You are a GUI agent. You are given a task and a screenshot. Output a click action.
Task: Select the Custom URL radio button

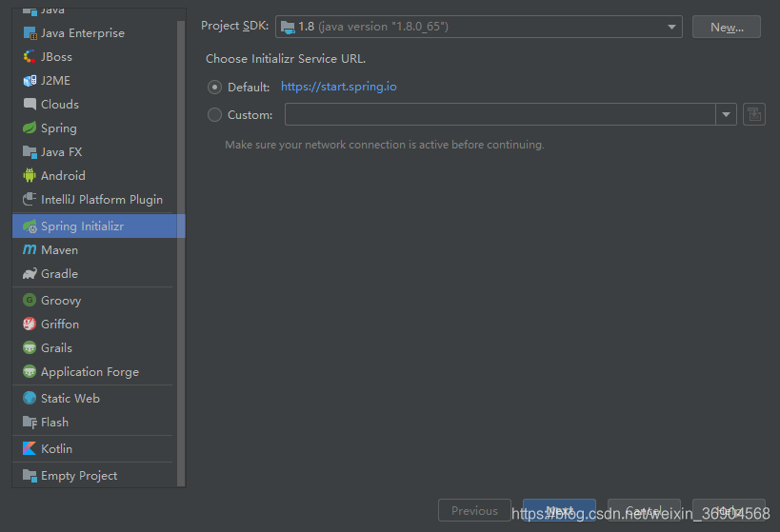[x=214, y=115]
